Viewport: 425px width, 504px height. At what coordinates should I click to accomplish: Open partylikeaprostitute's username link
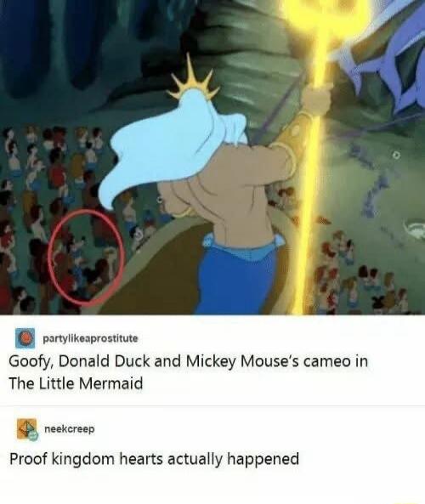[x=90, y=338]
